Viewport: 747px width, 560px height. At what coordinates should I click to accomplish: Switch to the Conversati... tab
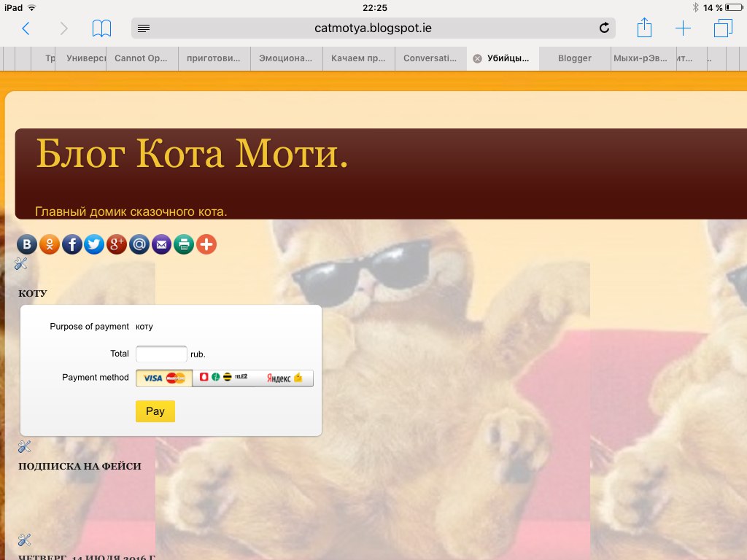tap(430, 58)
